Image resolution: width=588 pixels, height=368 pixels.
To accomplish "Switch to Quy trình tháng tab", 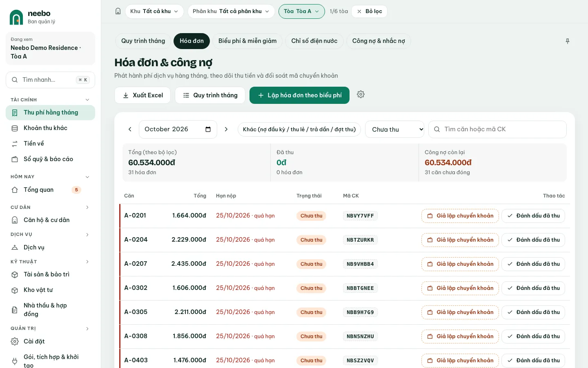I will (143, 41).
